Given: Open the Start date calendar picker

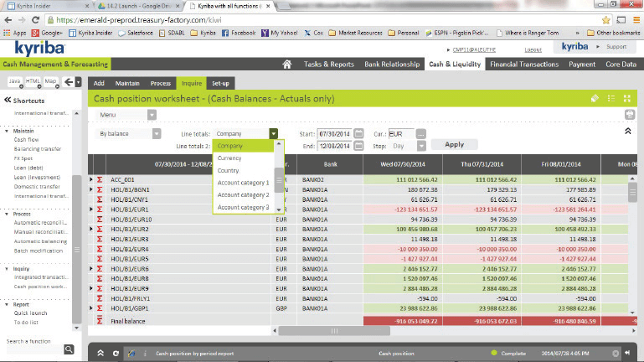Looking at the screenshot, I should coord(358,133).
